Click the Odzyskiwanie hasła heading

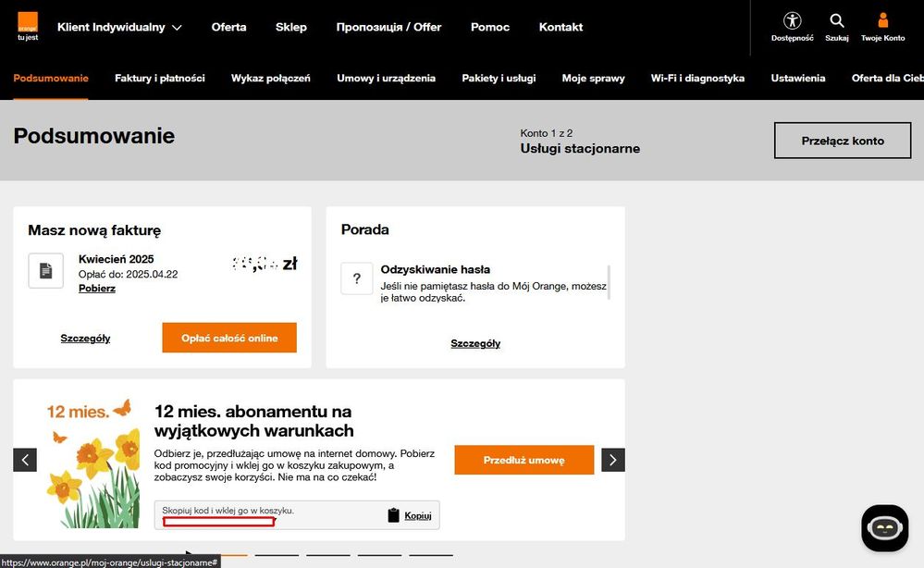click(x=435, y=269)
